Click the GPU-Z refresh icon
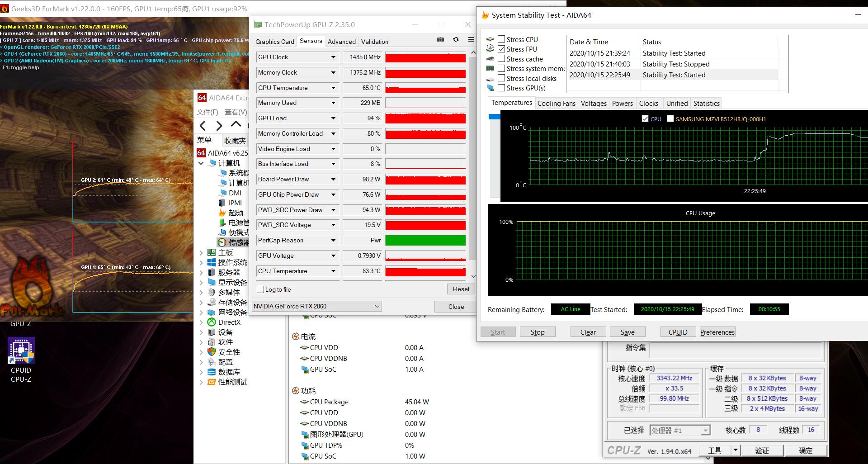 pyautogui.click(x=456, y=40)
